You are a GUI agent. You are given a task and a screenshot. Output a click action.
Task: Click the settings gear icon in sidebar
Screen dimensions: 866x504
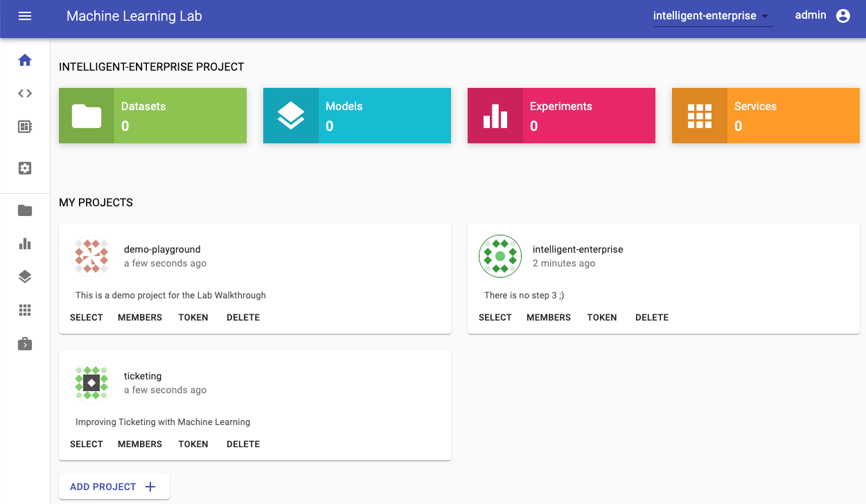[x=25, y=168]
